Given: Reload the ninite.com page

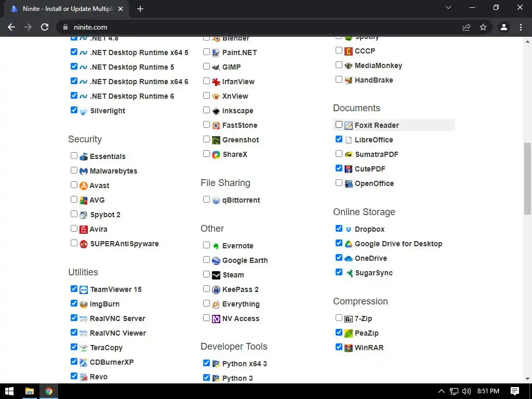Looking at the screenshot, I should pyautogui.click(x=45, y=27).
